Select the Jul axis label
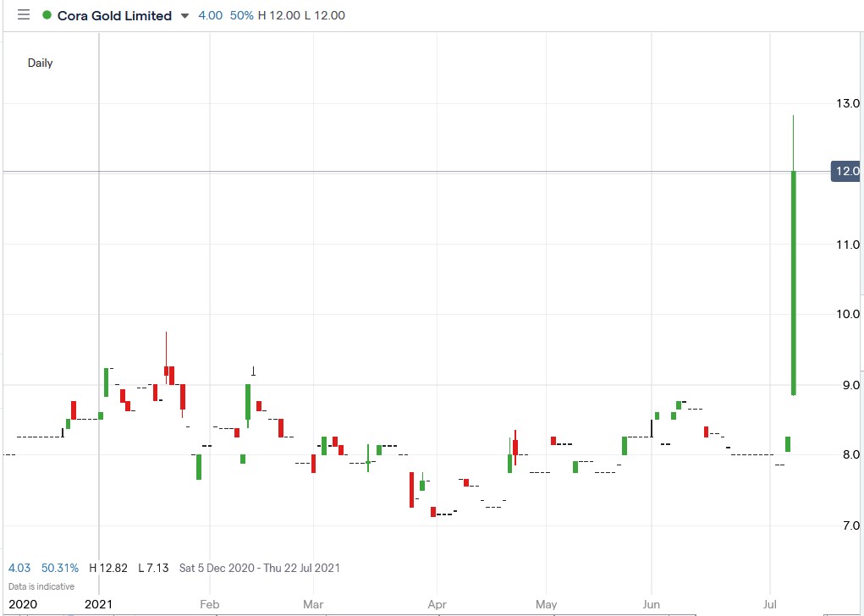 tap(771, 604)
